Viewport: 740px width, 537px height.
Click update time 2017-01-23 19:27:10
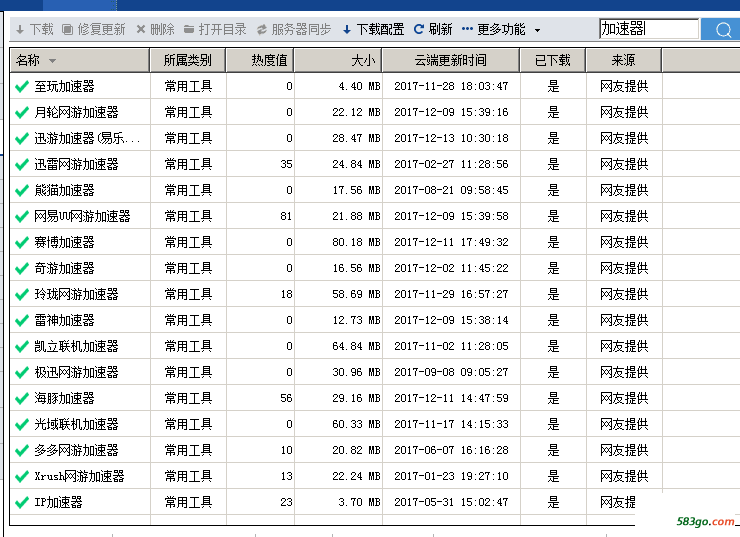pyautogui.click(x=451, y=476)
